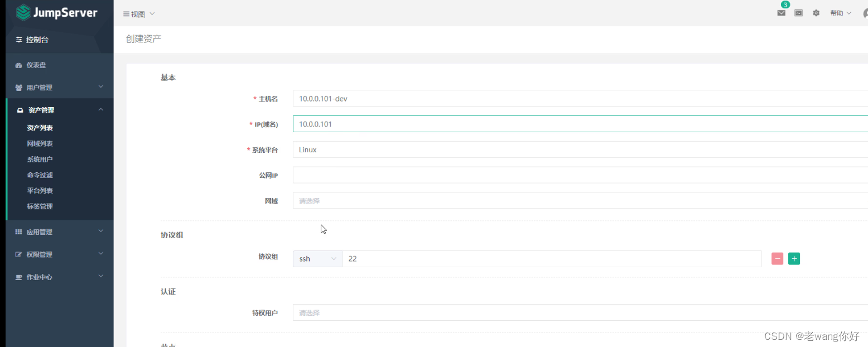The image size is (868, 347).
Task: Click the settings gear icon in top bar
Action: pos(816,13)
